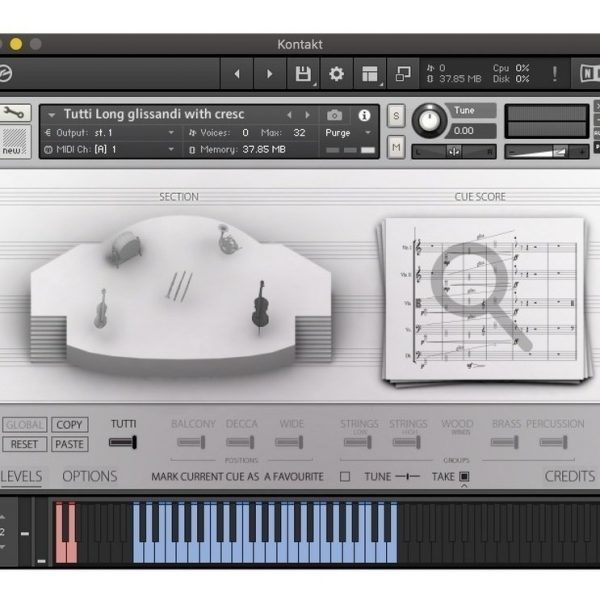The image size is (600, 600).
Task: Click the next preset arrow in top toolbar
Action: pyautogui.click(x=270, y=73)
